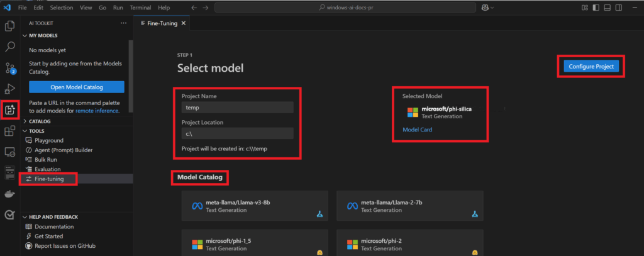Toggle the primary side bar layout button
This screenshot has width=644, height=256.
click(597, 8)
